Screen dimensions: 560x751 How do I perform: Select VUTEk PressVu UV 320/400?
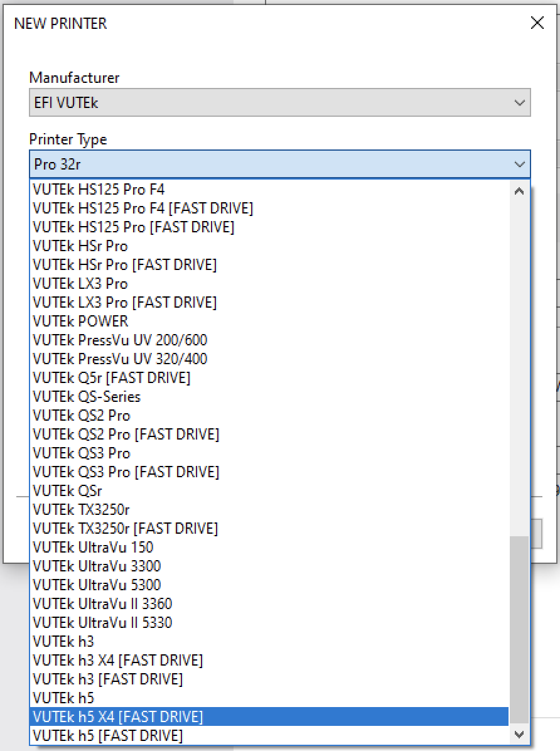270,359
